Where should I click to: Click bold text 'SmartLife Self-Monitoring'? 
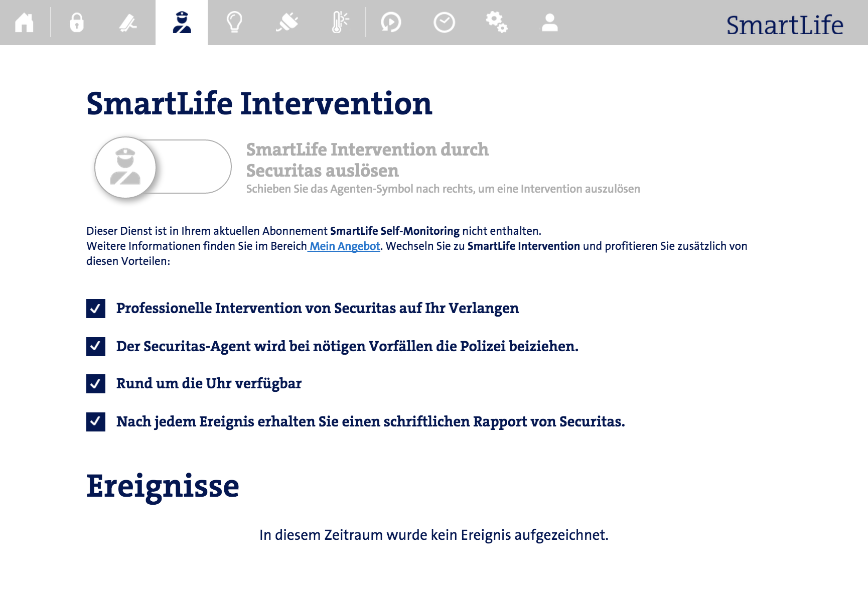tap(395, 231)
